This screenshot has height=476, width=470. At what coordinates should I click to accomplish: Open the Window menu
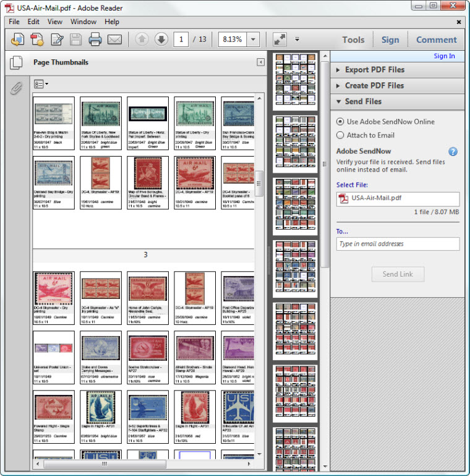point(83,22)
